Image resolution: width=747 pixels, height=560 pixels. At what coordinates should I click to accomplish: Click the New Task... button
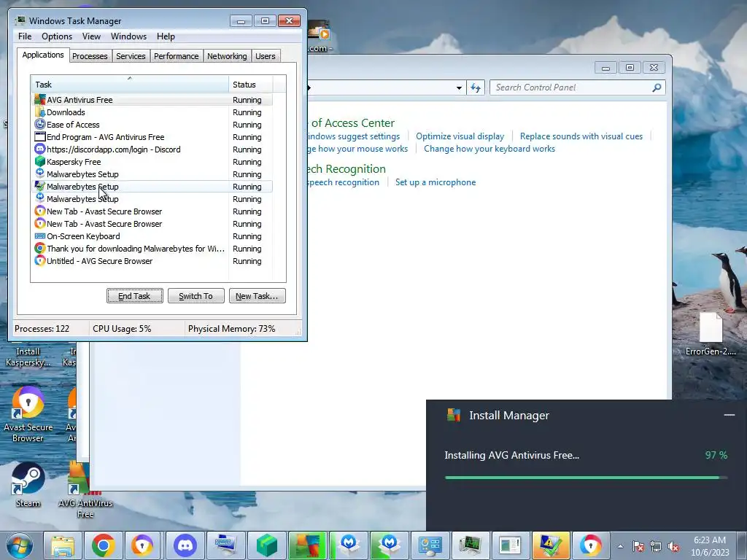(x=258, y=296)
